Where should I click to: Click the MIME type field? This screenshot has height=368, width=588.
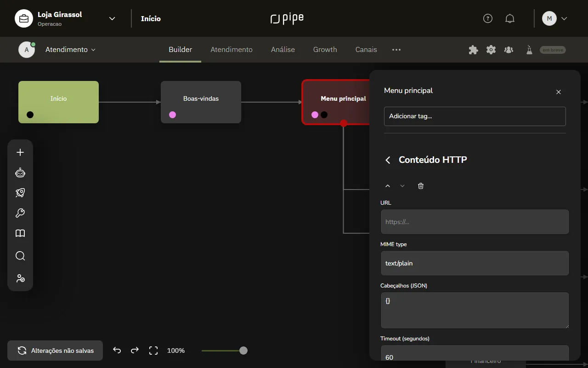click(475, 263)
